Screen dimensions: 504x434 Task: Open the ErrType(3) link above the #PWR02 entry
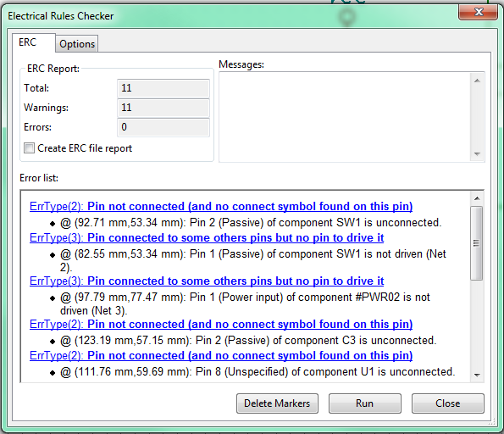[x=207, y=281]
